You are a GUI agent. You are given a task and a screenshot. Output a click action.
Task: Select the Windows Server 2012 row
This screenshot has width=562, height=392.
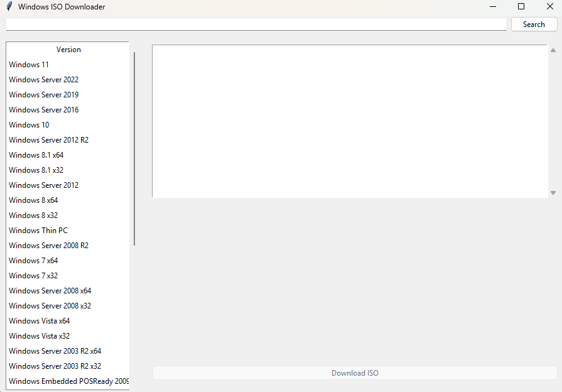pos(67,185)
